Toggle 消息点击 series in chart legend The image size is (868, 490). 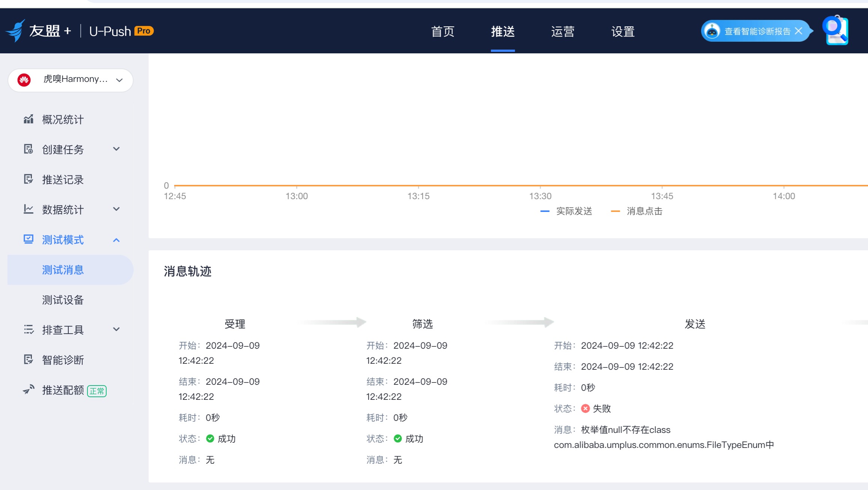click(637, 211)
